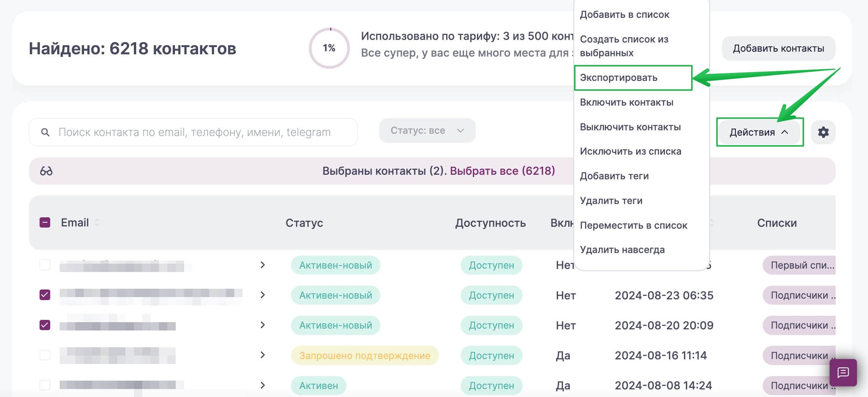Select Переместить в список
This screenshot has height=397, width=868.
633,225
